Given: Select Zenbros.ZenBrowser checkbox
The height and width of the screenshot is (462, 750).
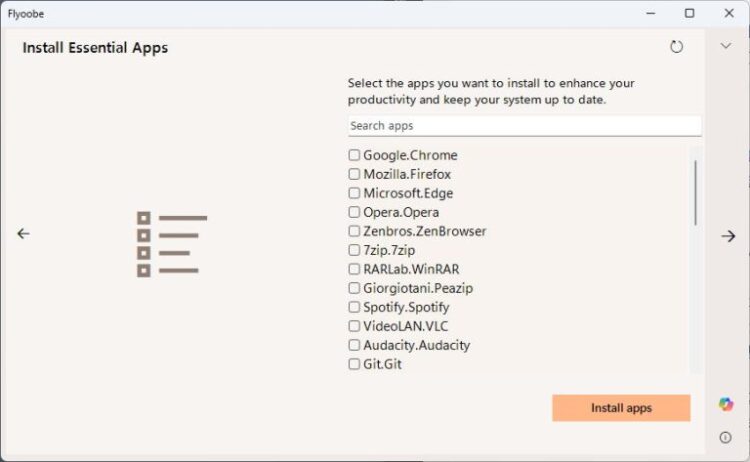Looking at the screenshot, I should pyautogui.click(x=354, y=231).
